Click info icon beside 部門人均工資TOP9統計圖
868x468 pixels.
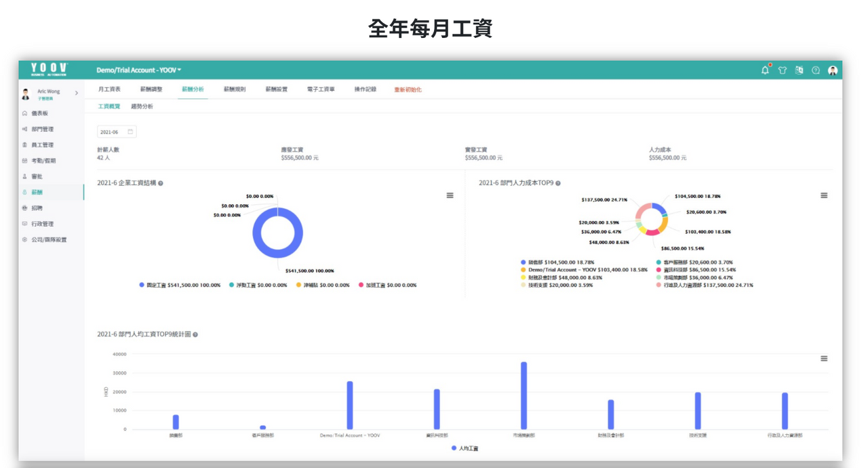(195, 334)
